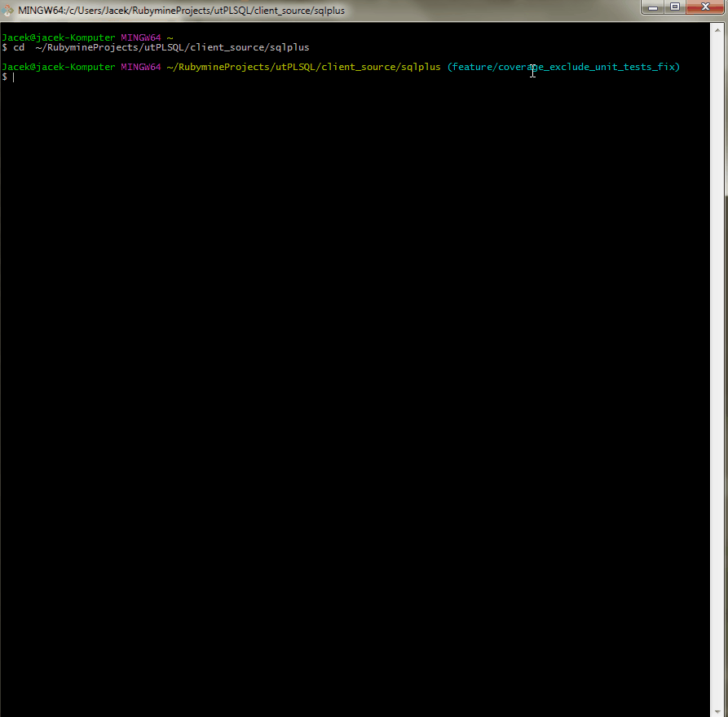The image size is (728, 717).
Task: Click the purple MINGW64 in the first prompt
Action: pyautogui.click(x=141, y=37)
